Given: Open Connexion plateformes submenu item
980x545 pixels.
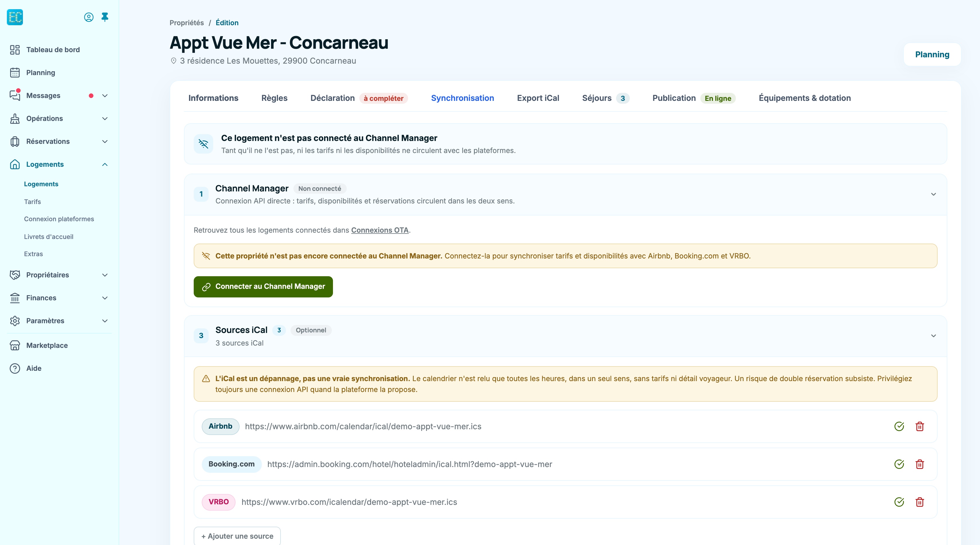Looking at the screenshot, I should pyautogui.click(x=59, y=219).
